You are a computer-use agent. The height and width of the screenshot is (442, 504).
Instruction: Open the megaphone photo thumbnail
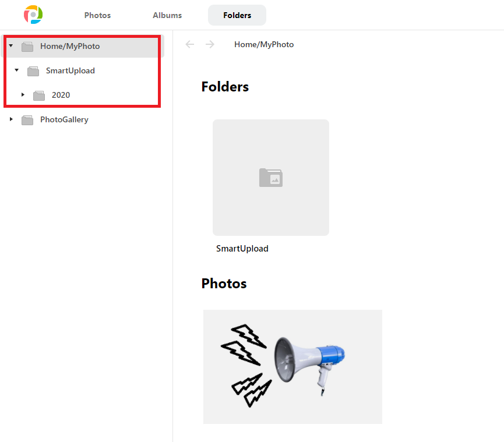[292, 366]
